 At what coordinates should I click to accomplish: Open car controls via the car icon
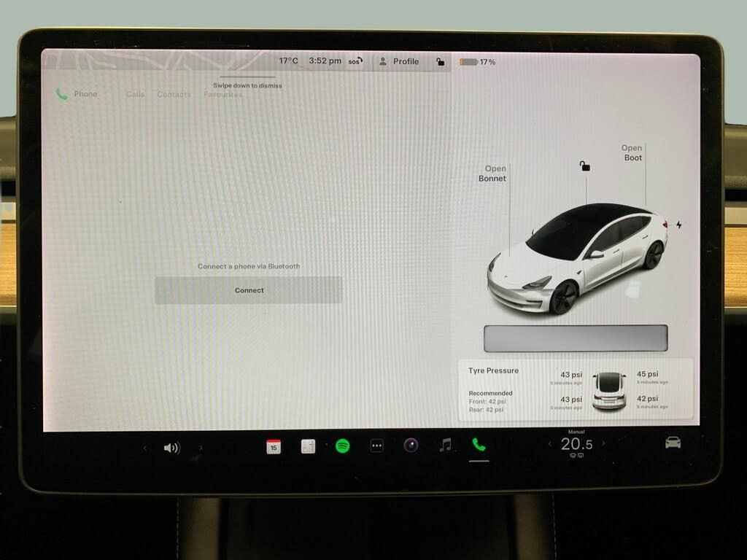click(673, 443)
